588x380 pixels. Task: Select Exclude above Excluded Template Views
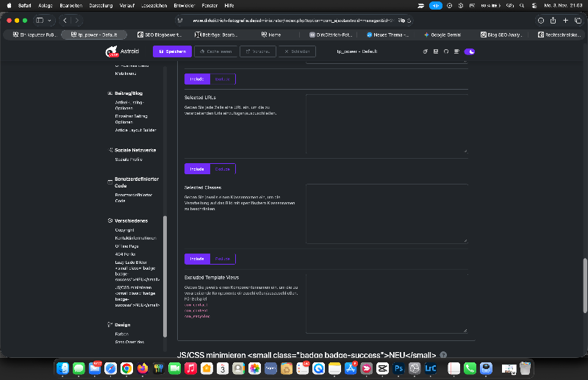click(x=223, y=259)
